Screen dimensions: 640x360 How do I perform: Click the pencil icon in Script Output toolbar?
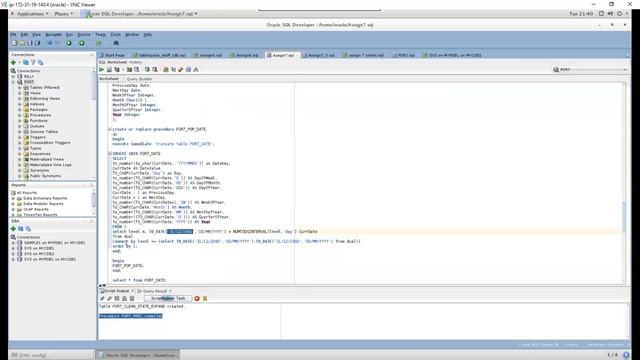point(102,298)
